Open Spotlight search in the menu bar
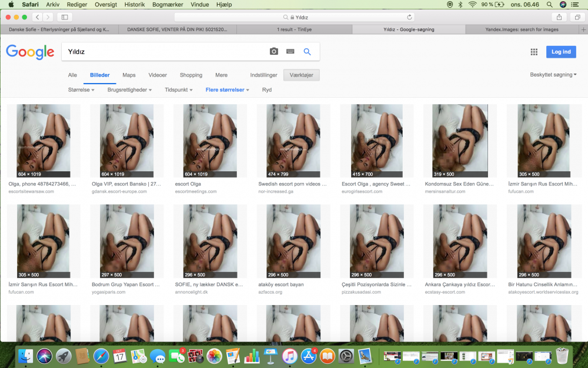This screenshot has width=588, height=368. (549, 5)
